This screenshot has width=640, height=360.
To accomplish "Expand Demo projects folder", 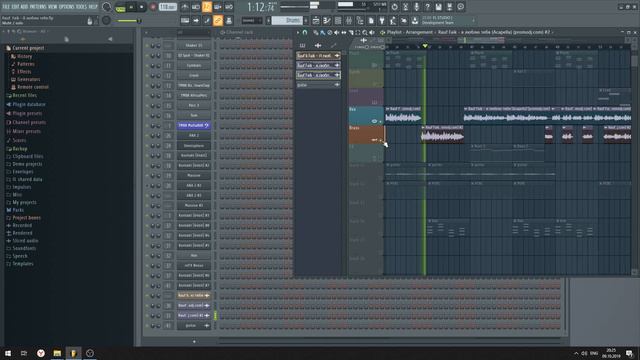I will tap(27, 164).
